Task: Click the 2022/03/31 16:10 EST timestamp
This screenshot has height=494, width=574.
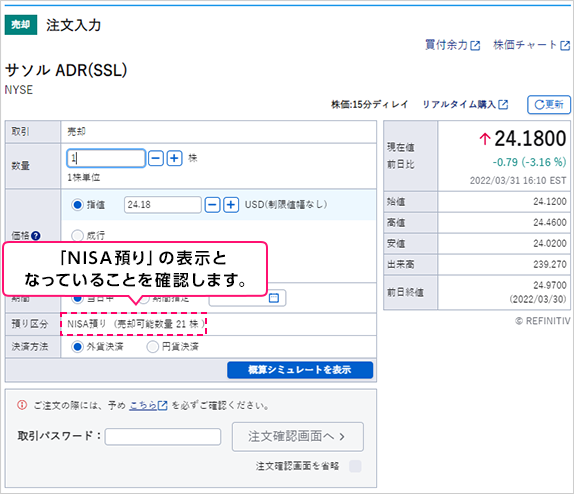Action: point(518,181)
